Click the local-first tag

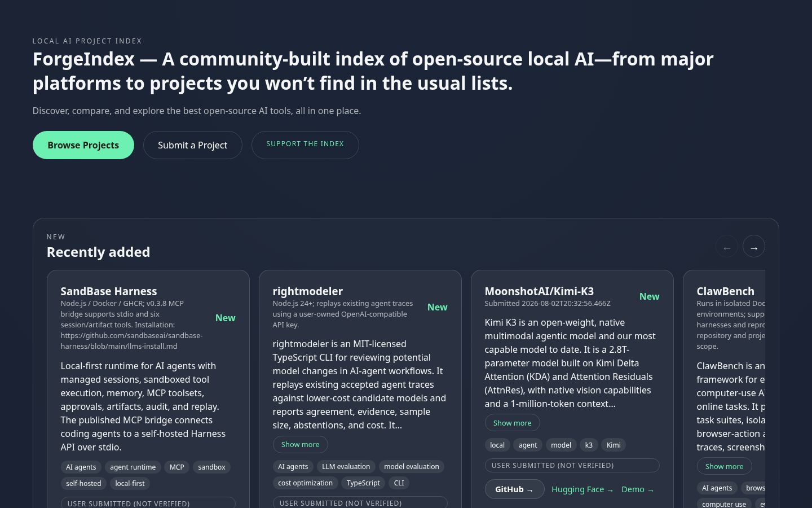click(130, 483)
